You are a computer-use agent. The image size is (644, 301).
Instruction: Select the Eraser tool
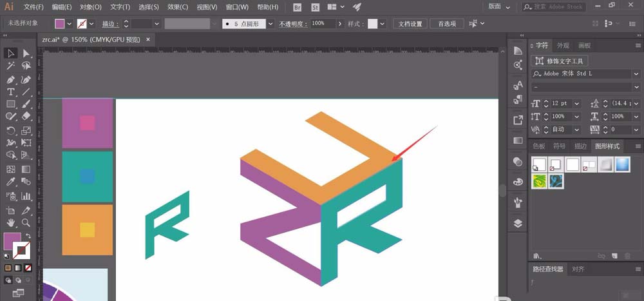click(x=26, y=117)
